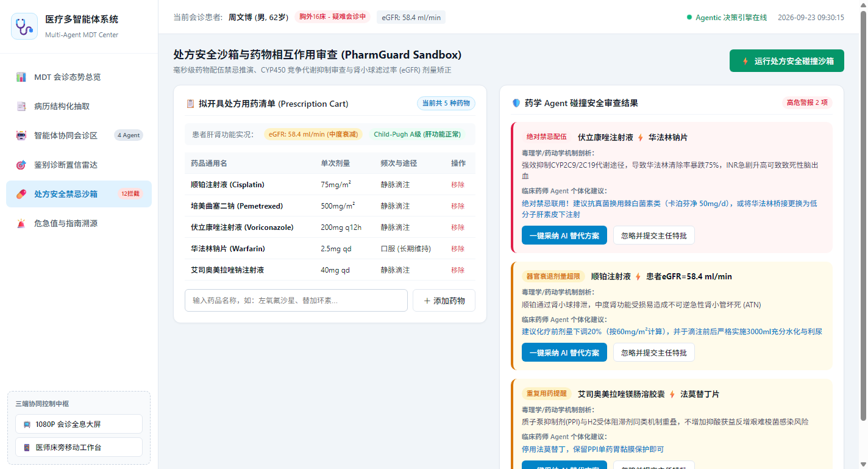Click the lightning icon before 法莫替丁片
The image size is (868, 469).
tap(672, 394)
